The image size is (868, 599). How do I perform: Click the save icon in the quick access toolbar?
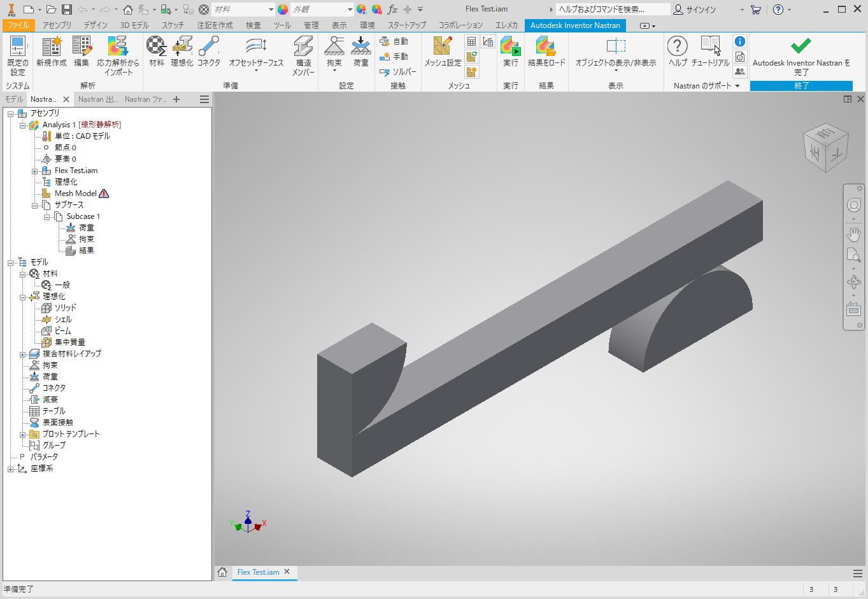click(x=67, y=10)
